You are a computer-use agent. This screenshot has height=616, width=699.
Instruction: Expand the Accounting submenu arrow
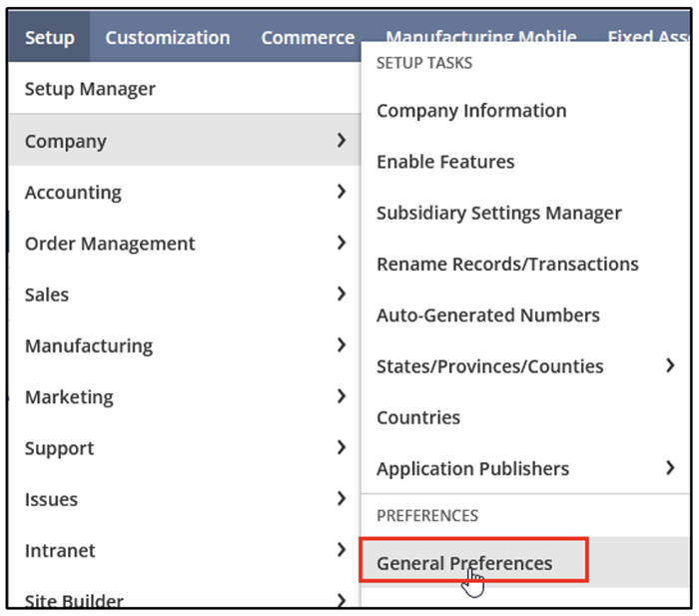(x=342, y=192)
